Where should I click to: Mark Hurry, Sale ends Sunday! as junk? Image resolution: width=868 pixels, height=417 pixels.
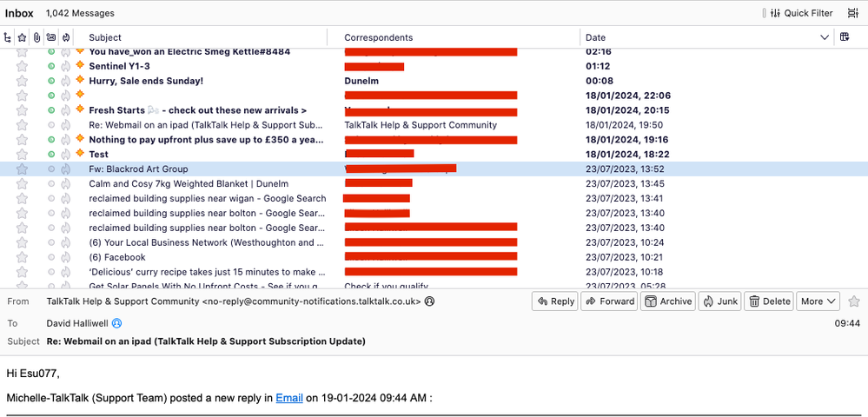tap(66, 81)
